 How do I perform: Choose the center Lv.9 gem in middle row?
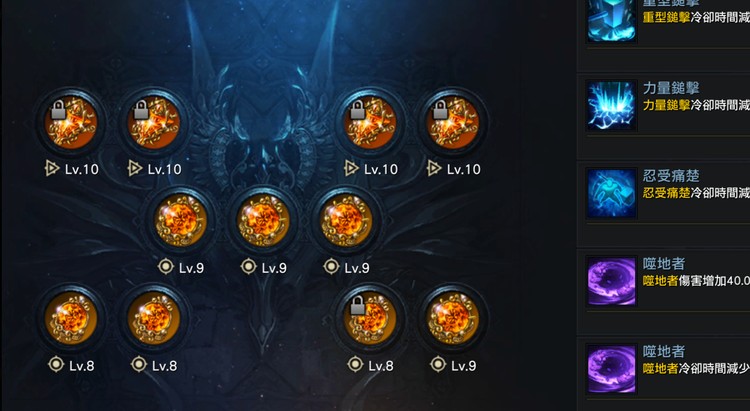click(x=263, y=220)
